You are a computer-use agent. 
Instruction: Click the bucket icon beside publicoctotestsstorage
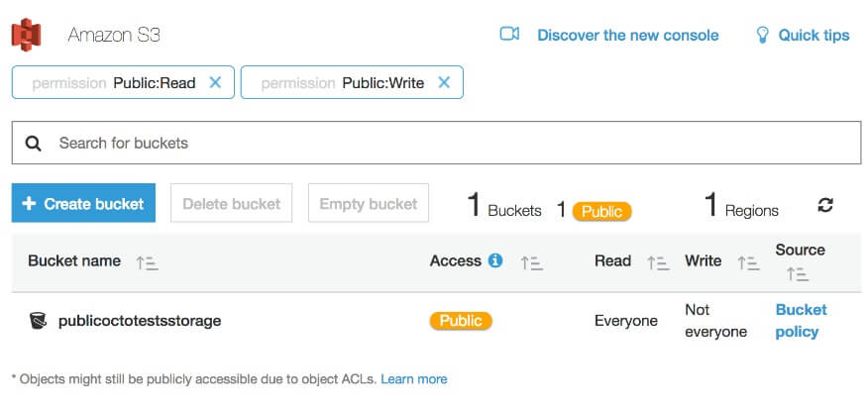[39, 321]
